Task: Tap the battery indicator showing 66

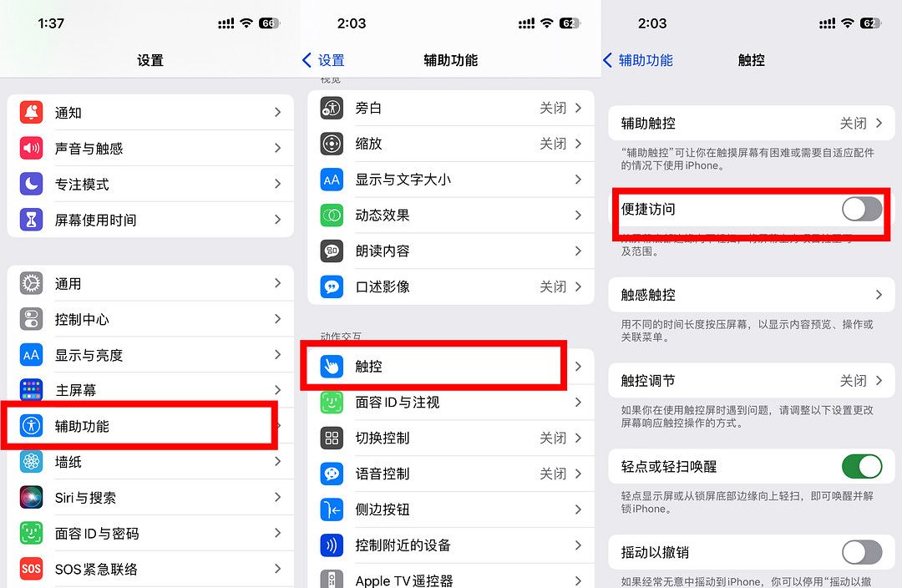Action: point(269,23)
